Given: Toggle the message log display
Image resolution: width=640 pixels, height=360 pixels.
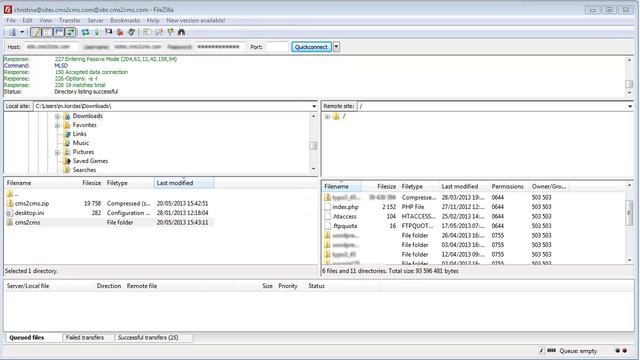Looking at the screenshot, I should pyautogui.click(x=36, y=32).
